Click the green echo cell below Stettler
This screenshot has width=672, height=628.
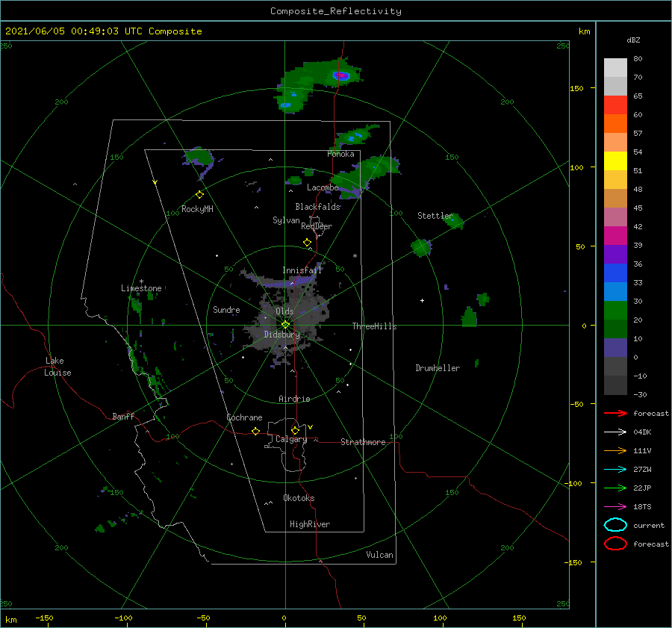coord(421,248)
